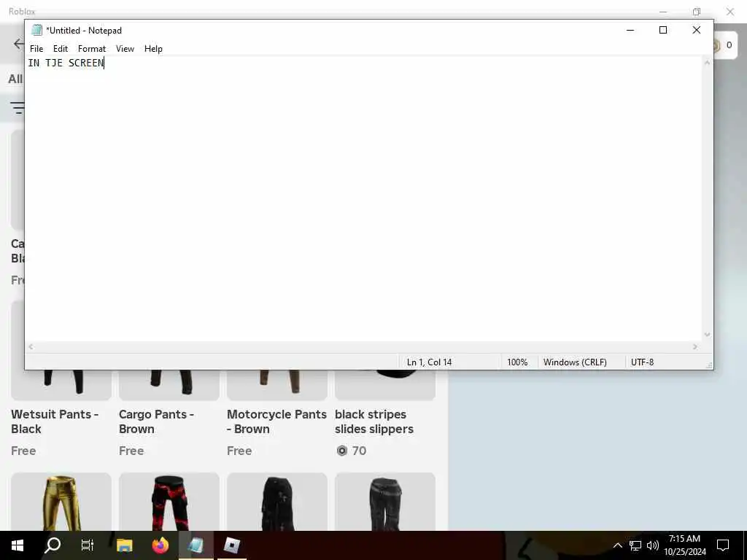Launch Firefox from the taskbar
This screenshot has width=747, height=560.
(160, 545)
